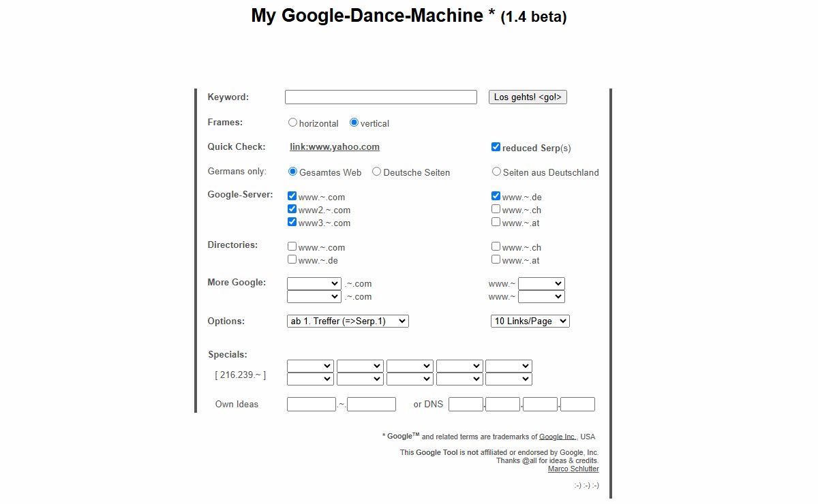Uncheck Google-Server www.~.com checkbox
Screen dimensions: 818x504
(x=292, y=196)
